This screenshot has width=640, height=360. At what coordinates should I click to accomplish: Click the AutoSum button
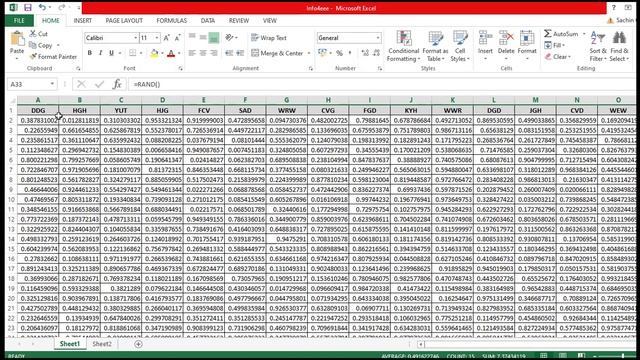click(562, 34)
